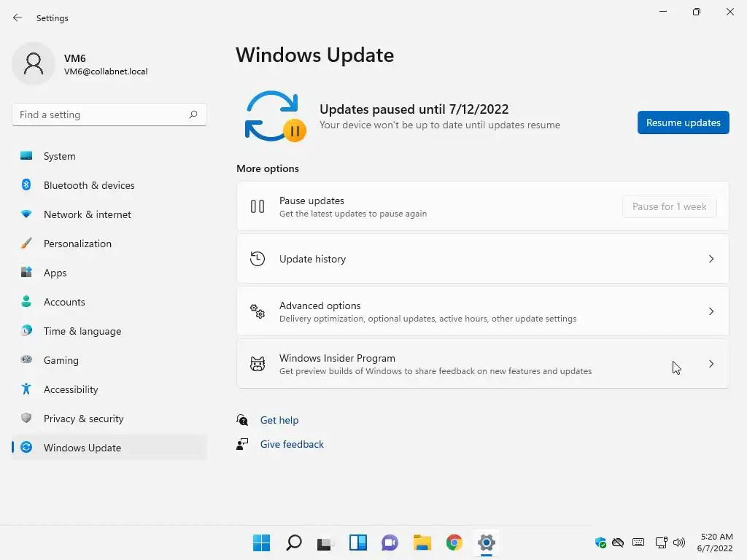Click the Apps icon in sidebar

click(x=26, y=273)
